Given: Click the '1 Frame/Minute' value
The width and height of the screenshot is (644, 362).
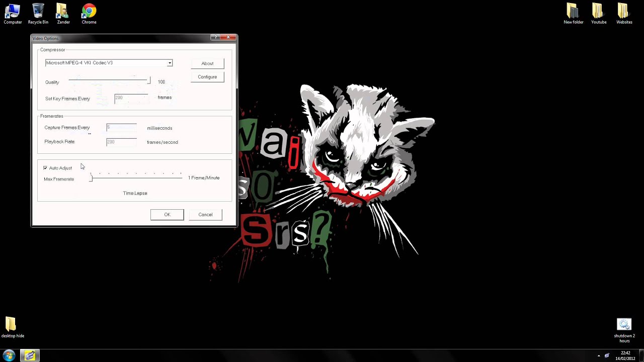Looking at the screenshot, I should coord(204,178).
